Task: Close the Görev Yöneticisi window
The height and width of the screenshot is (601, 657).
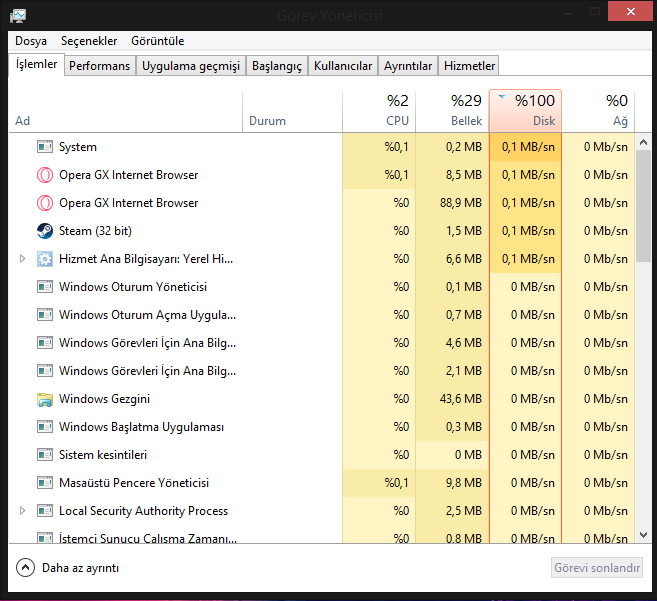Action: 630,12
